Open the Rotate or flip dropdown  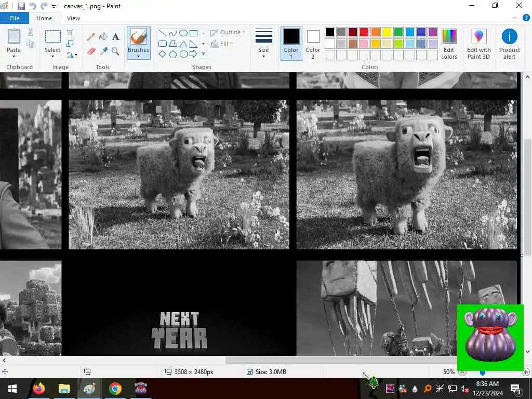pos(72,55)
